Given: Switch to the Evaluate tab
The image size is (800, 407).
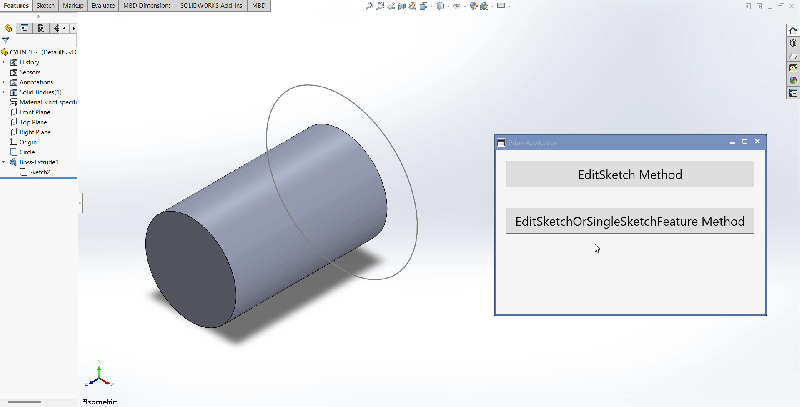Looking at the screenshot, I should pos(103,6).
